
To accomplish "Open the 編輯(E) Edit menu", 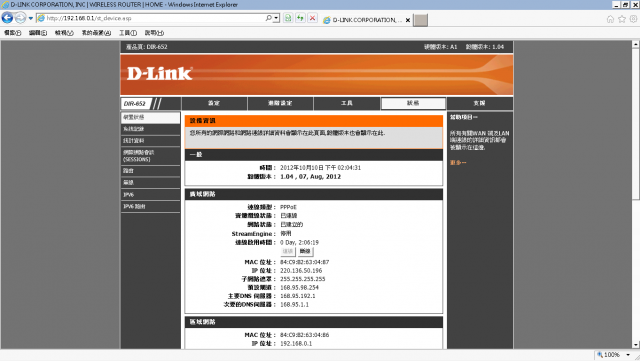I will click(38, 33).
